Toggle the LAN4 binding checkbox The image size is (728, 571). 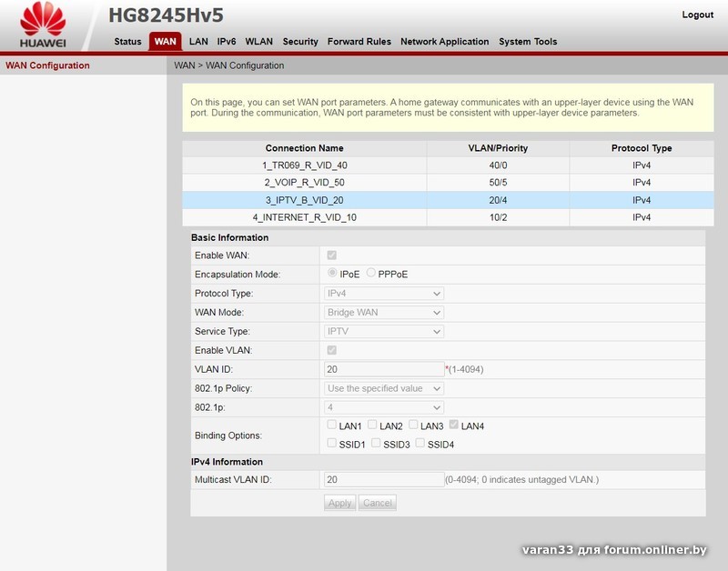pos(454,426)
